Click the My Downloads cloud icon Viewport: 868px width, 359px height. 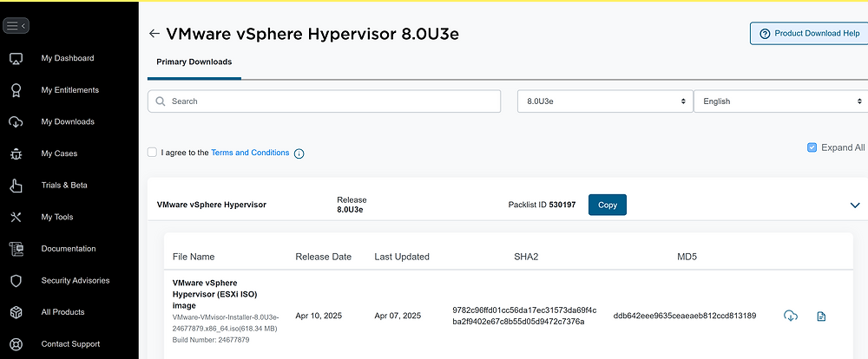click(x=16, y=121)
